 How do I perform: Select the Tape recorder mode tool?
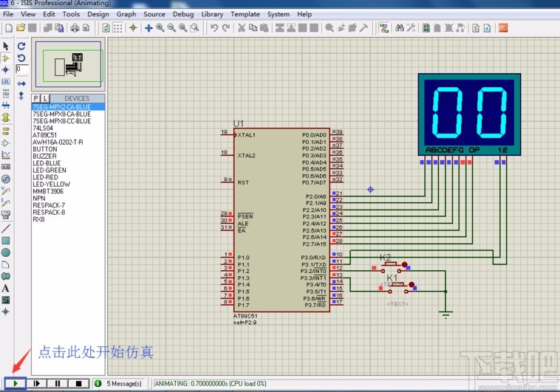coord(6,167)
